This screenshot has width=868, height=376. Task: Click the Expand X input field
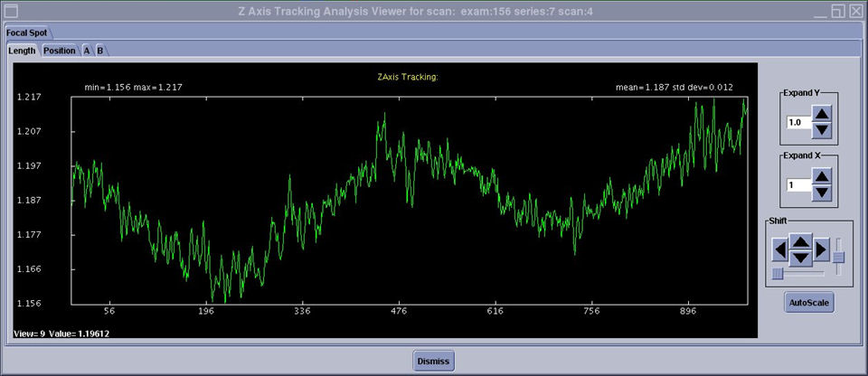pyautogui.click(x=797, y=184)
